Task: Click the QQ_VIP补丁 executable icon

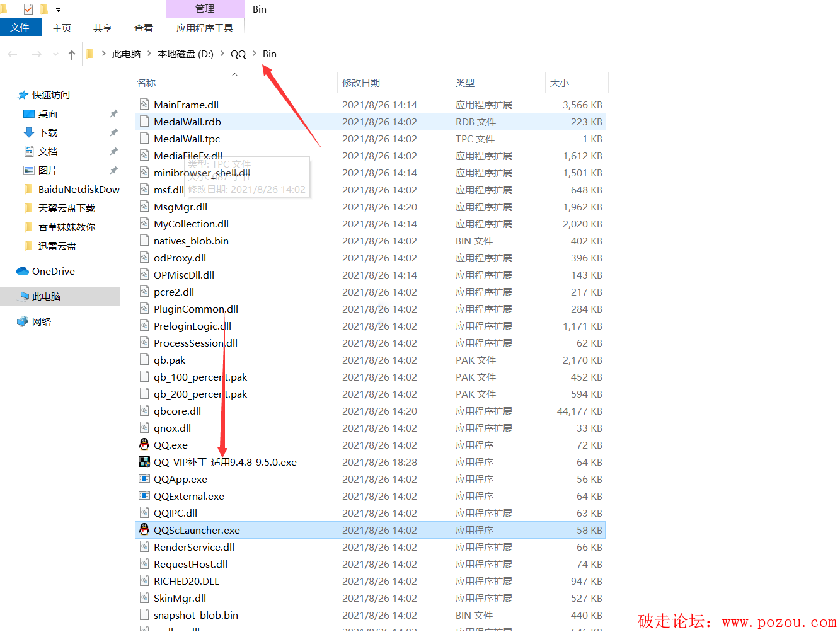Action: coord(144,462)
